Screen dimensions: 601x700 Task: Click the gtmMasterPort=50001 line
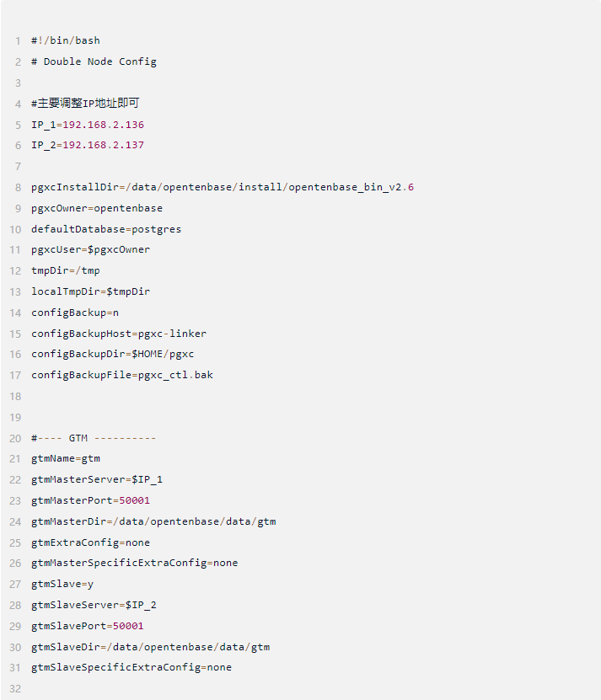(x=91, y=500)
